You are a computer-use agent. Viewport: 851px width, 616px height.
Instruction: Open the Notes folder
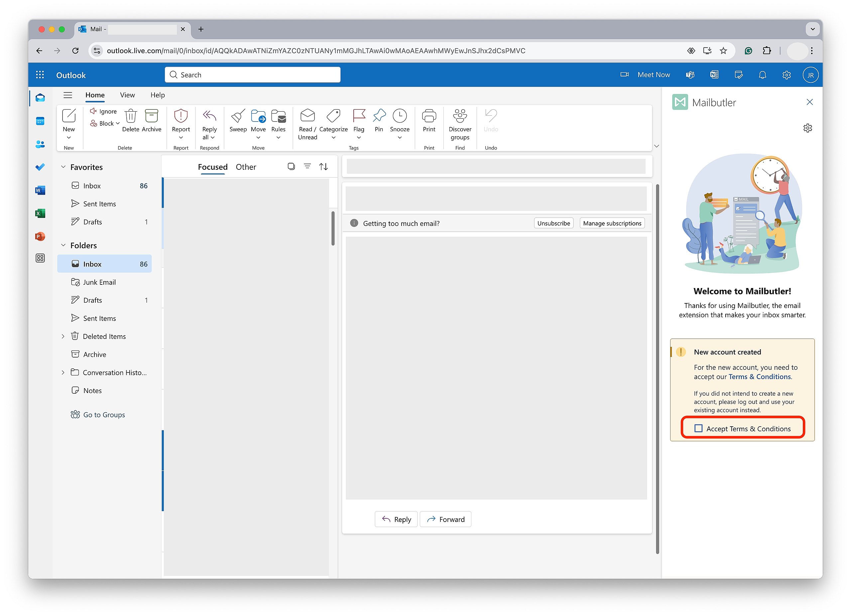[105, 390]
